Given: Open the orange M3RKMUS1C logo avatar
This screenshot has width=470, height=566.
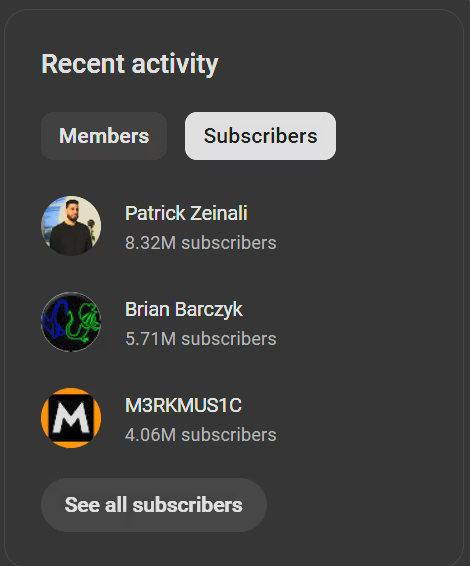Looking at the screenshot, I should [71, 418].
